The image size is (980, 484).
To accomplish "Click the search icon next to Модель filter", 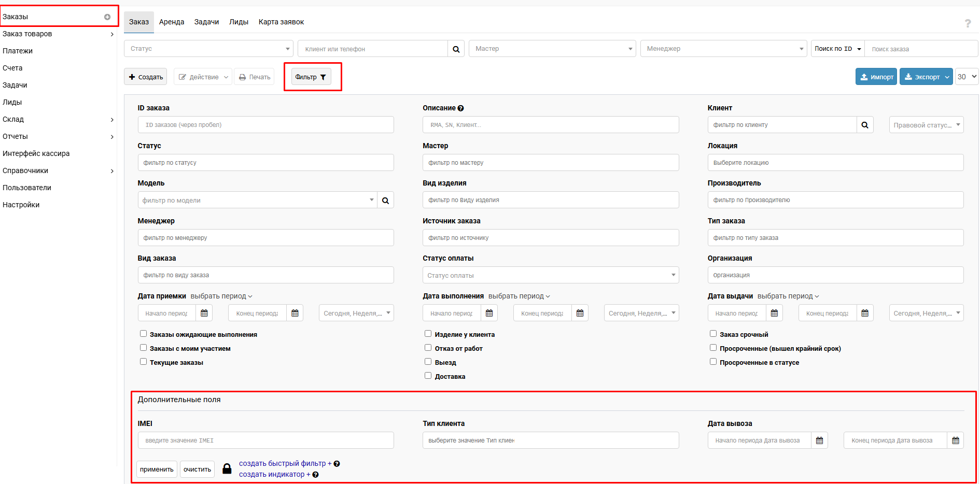I will pos(385,201).
